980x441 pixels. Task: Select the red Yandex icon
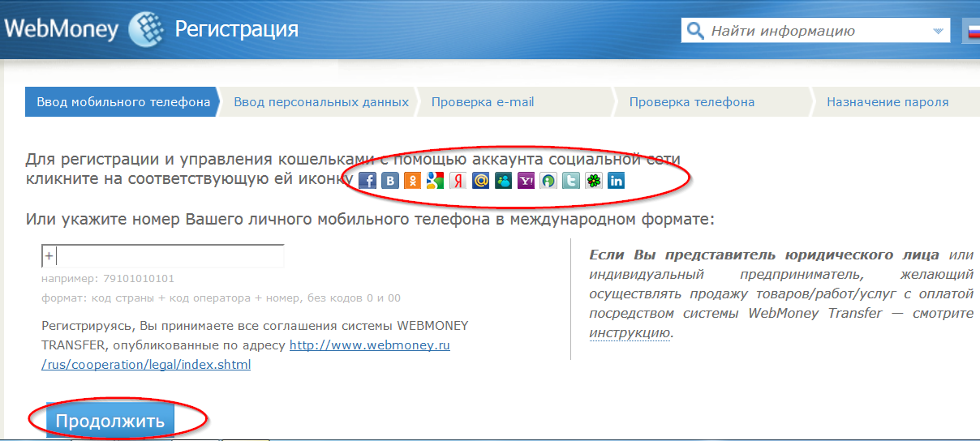[458, 181]
